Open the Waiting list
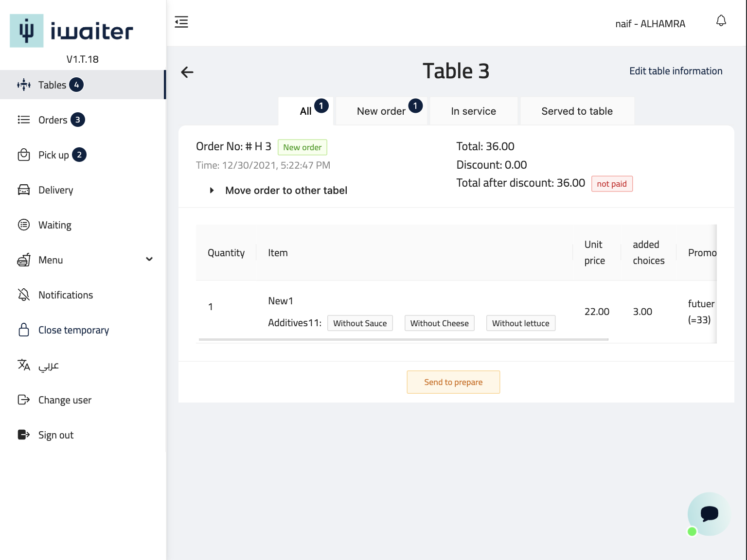This screenshot has height=560, width=747. [54, 225]
